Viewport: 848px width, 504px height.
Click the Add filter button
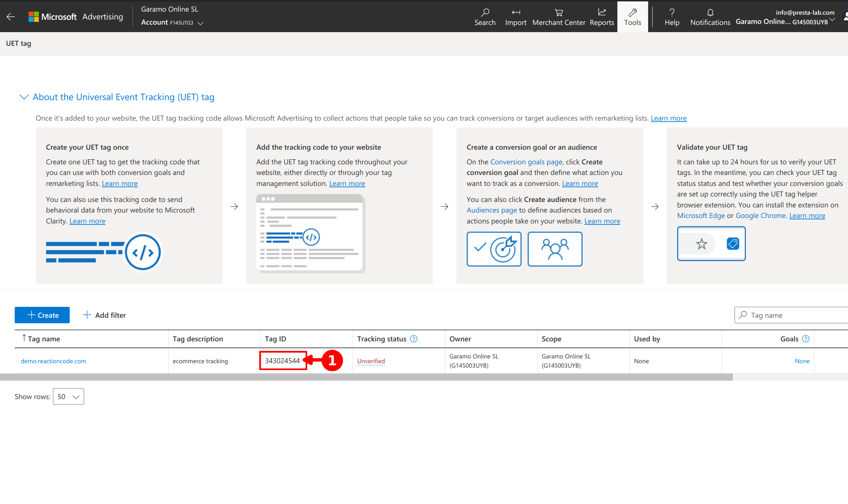point(104,315)
